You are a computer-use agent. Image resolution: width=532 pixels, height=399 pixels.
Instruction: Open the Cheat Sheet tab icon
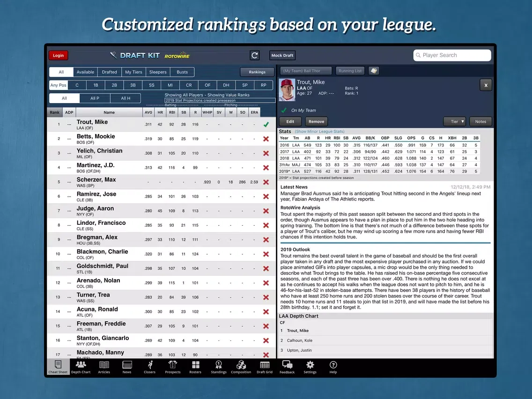[58, 367]
